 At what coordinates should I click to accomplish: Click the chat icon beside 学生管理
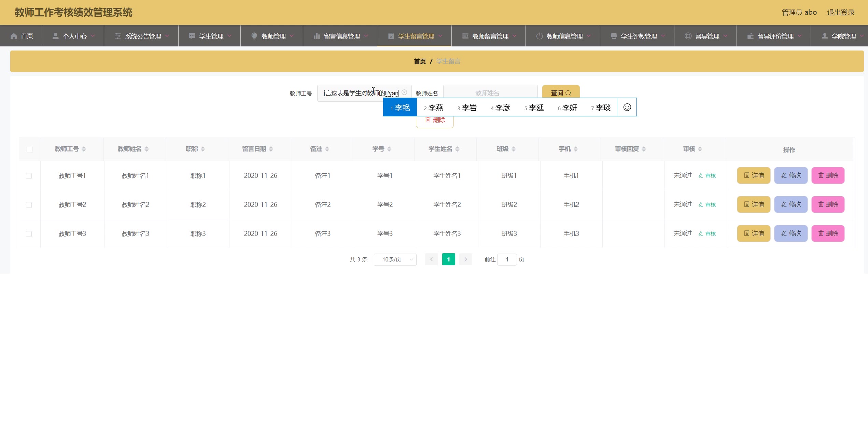point(192,36)
